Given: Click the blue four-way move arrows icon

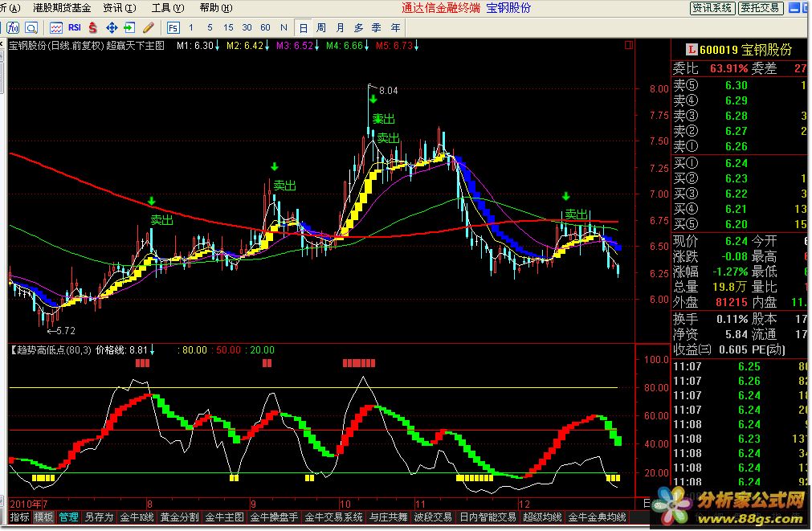Looking at the screenshot, I should (112, 28).
